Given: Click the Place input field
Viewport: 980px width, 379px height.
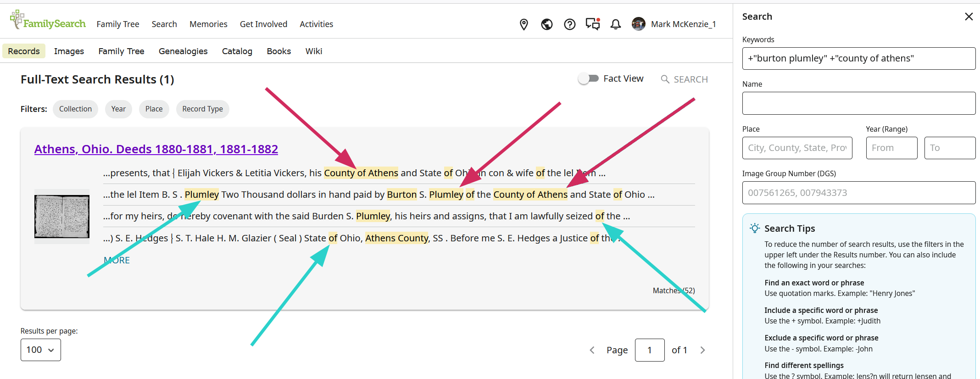Looking at the screenshot, I should click(x=797, y=148).
